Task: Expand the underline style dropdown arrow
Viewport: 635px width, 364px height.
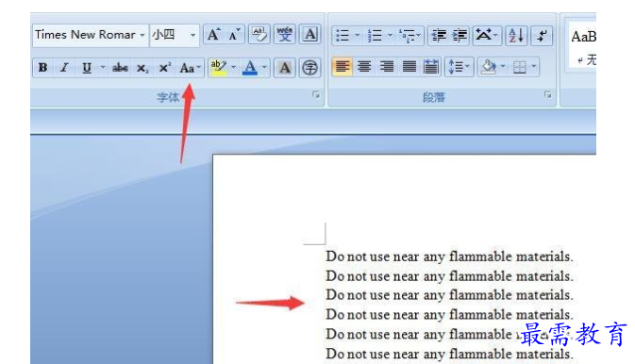Action: point(103,68)
